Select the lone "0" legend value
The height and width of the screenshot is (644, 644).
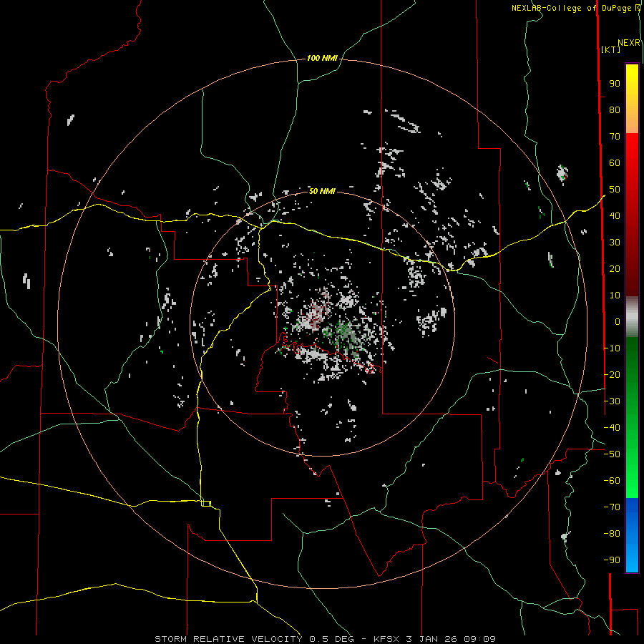click(618, 322)
